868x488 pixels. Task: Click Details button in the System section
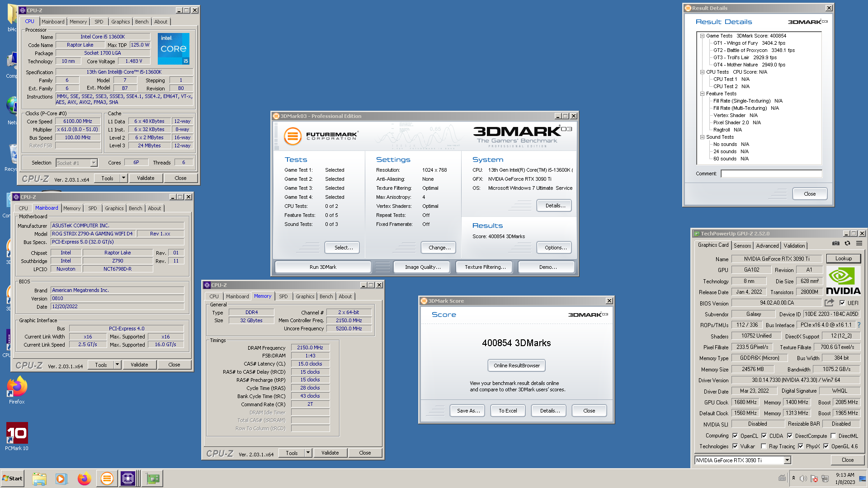[555, 206]
